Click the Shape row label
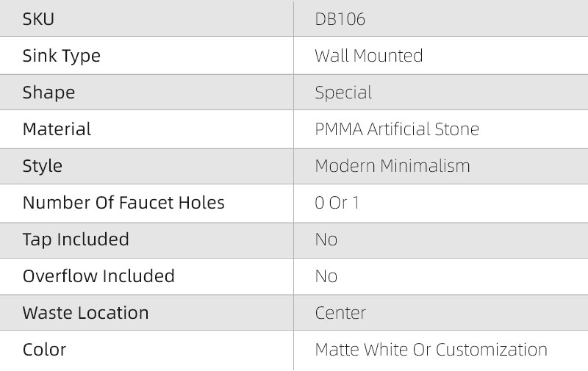588x371 pixels. coord(49,93)
